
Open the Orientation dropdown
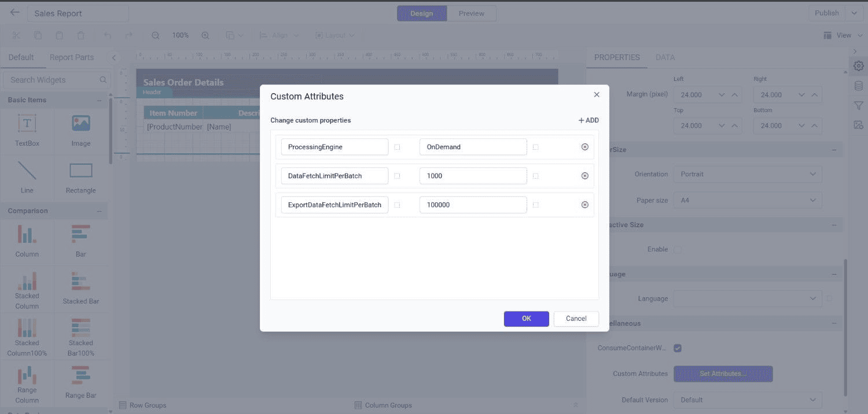point(748,174)
